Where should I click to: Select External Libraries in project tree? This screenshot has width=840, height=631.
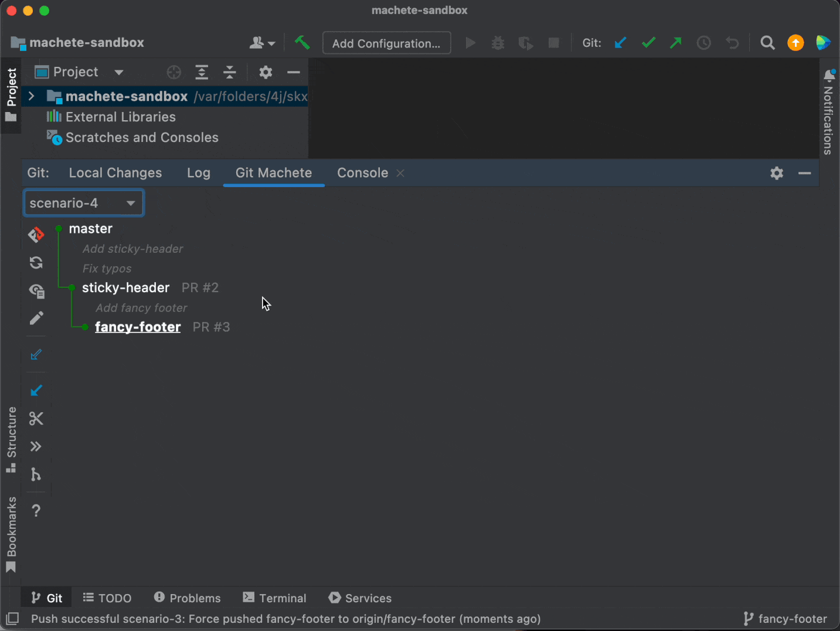tap(121, 117)
